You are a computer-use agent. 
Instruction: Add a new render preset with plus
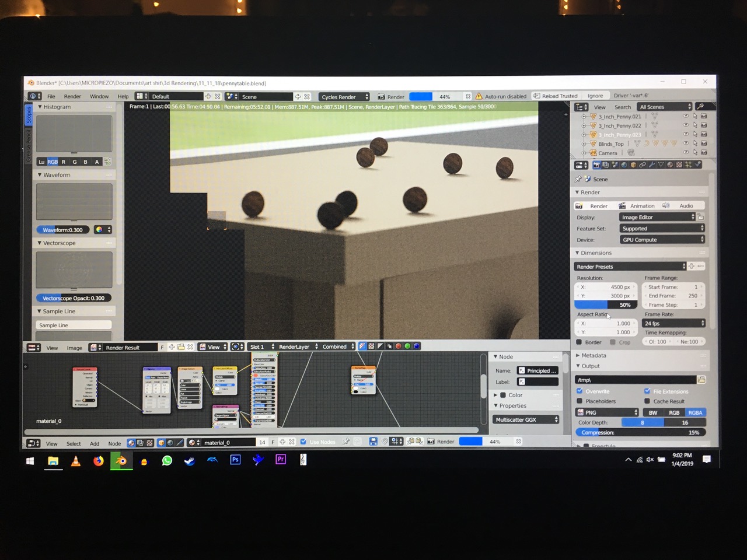coord(692,266)
